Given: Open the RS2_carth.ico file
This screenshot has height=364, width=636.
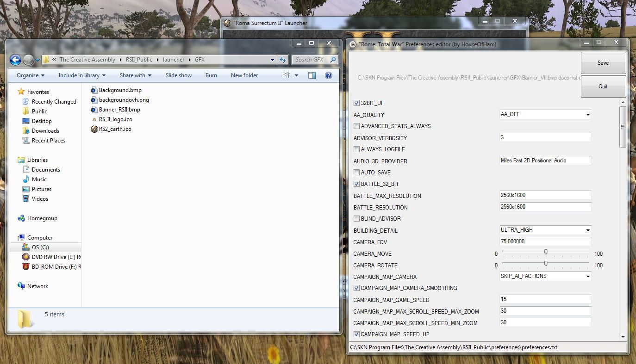Looking at the screenshot, I should (115, 129).
